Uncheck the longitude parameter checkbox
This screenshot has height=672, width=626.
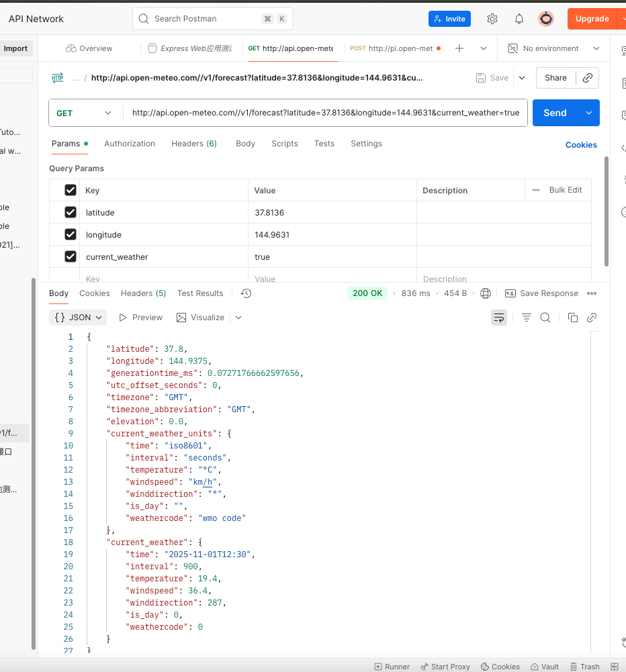[71, 234]
